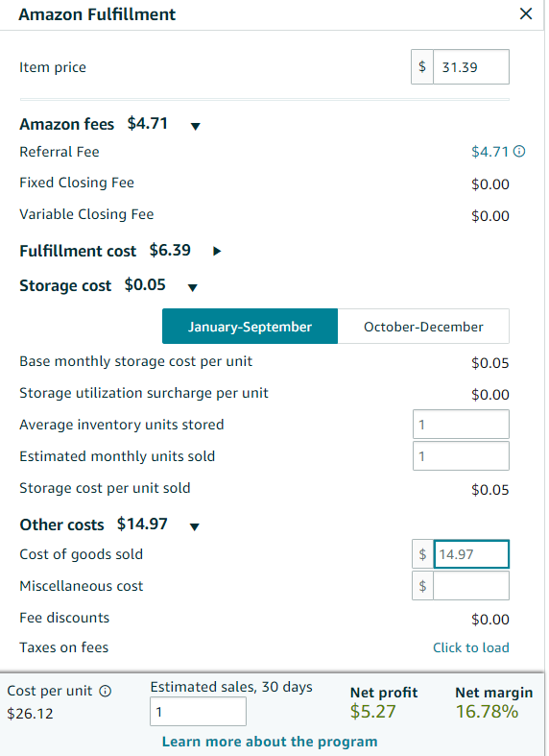Focus the Average inventory units stored field

click(461, 425)
